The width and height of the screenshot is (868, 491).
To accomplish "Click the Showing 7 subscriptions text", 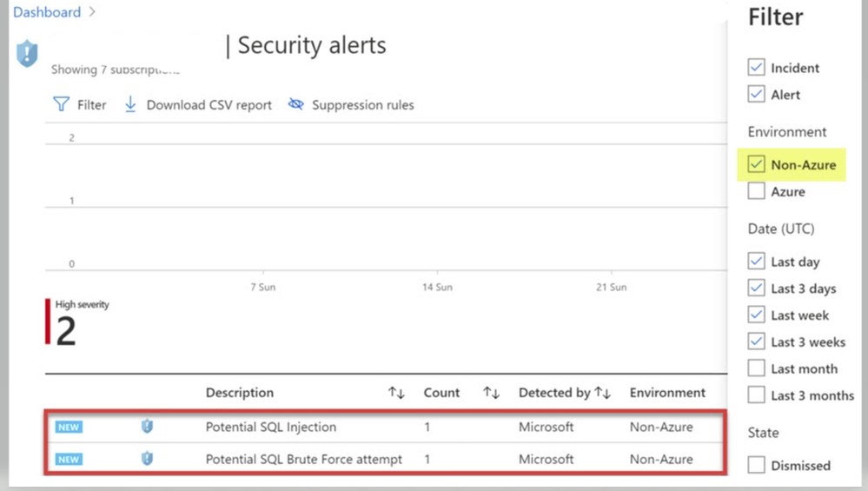I will 116,70.
